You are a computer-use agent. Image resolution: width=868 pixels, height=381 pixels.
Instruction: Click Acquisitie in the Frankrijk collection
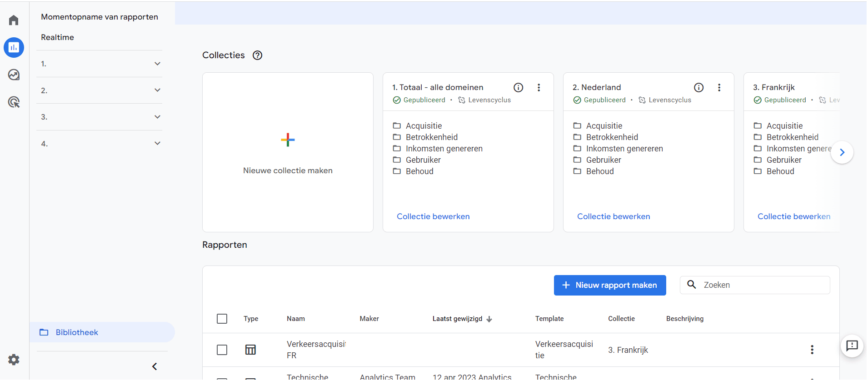pyautogui.click(x=784, y=126)
